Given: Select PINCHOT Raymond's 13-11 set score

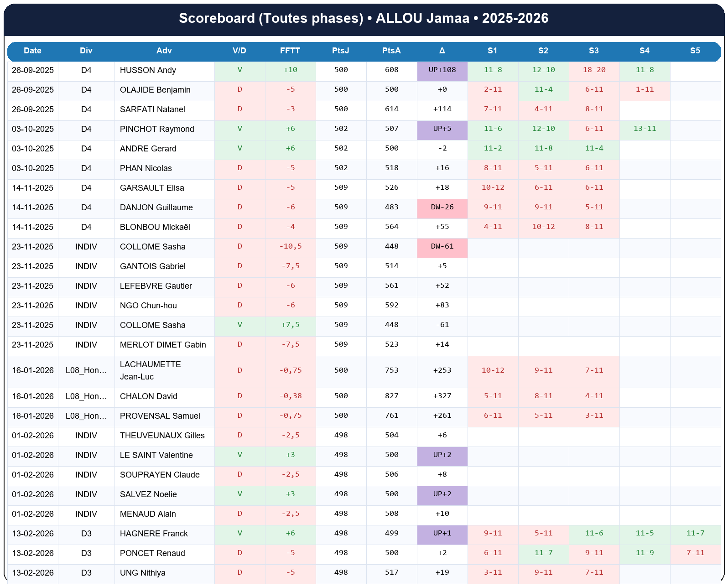Looking at the screenshot, I should tap(645, 129).
